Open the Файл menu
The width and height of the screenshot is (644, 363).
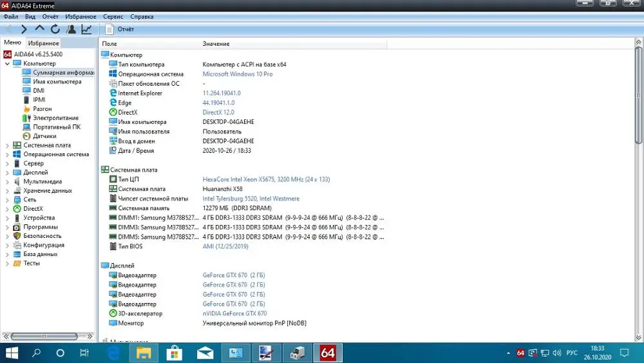(x=11, y=17)
